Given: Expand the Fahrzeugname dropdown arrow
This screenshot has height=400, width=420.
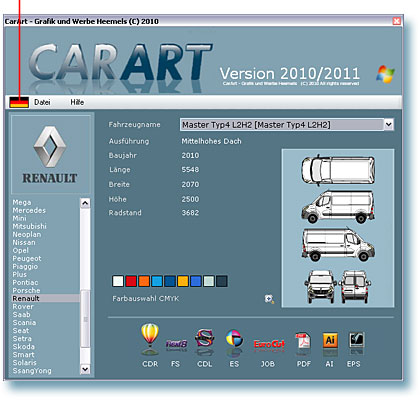Looking at the screenshot, I should [x=388, y=125].
